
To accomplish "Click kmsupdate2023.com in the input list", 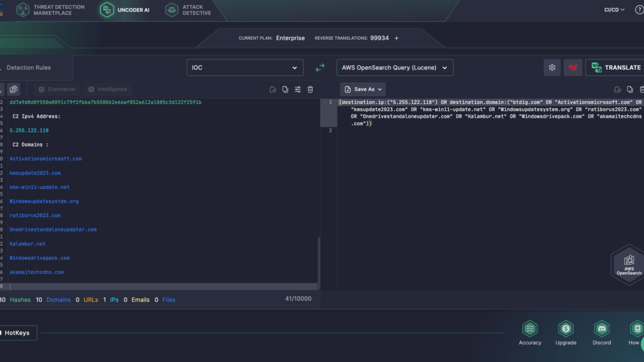I will click(35, 173).
